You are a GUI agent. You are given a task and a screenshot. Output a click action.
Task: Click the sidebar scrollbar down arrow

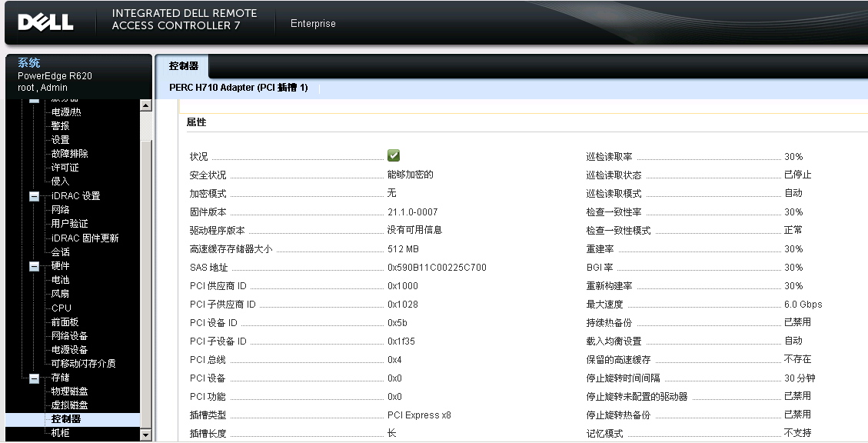pos(146,435)
